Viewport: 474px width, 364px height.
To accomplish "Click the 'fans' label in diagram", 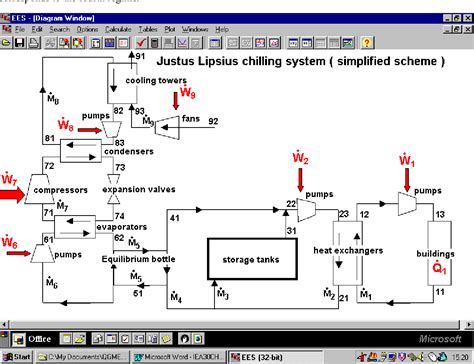I will (191, 119).
